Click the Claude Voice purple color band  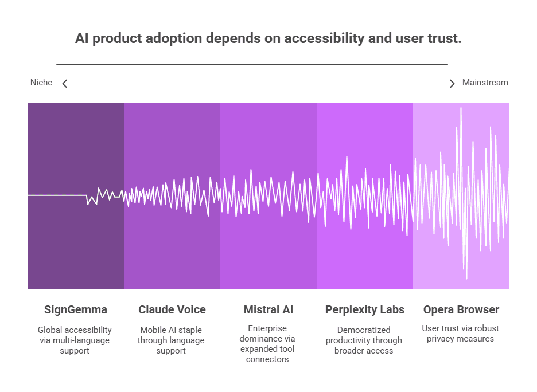(172, 196)
